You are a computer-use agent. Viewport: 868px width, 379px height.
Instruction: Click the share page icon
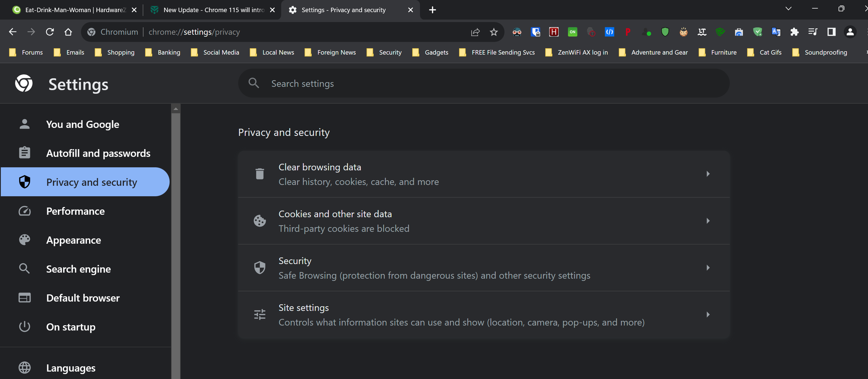475,32
